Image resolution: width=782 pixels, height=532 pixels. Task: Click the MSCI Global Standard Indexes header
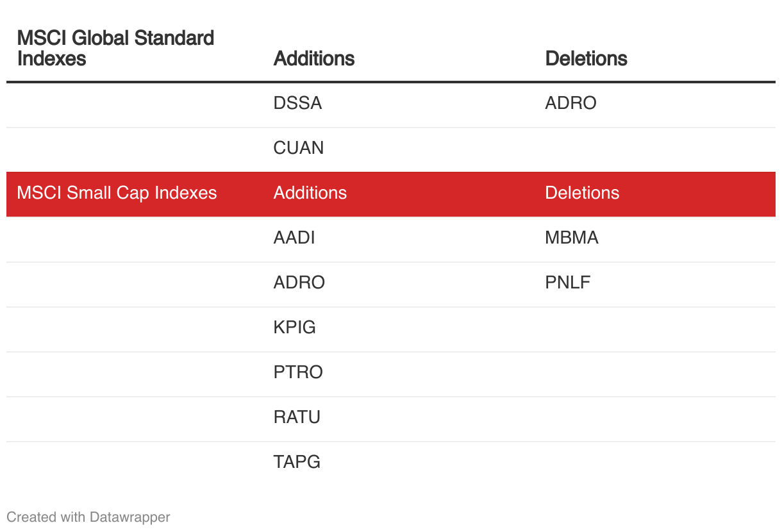tap(115, 48)
